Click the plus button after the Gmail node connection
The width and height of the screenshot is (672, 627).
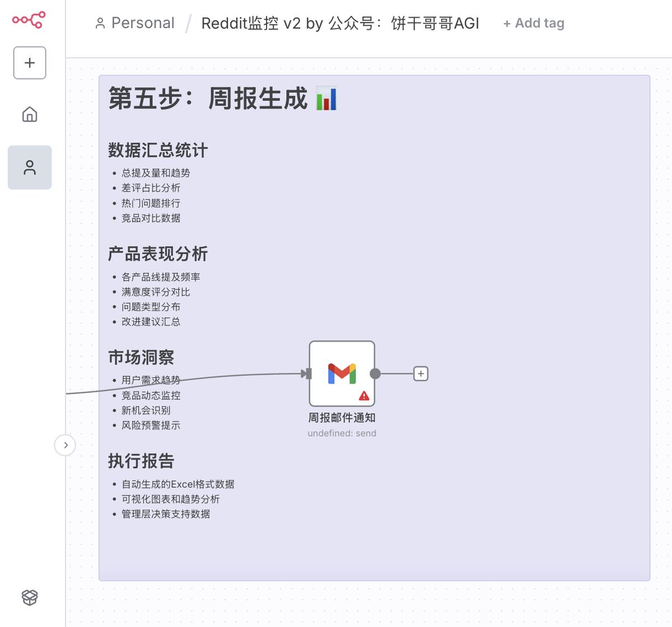[420, 373]
